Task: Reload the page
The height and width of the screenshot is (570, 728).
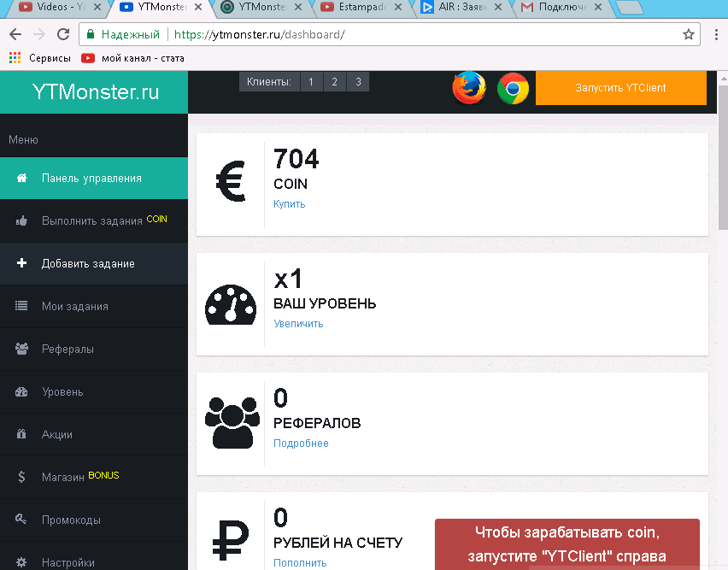Action: (x=63, y=34)
